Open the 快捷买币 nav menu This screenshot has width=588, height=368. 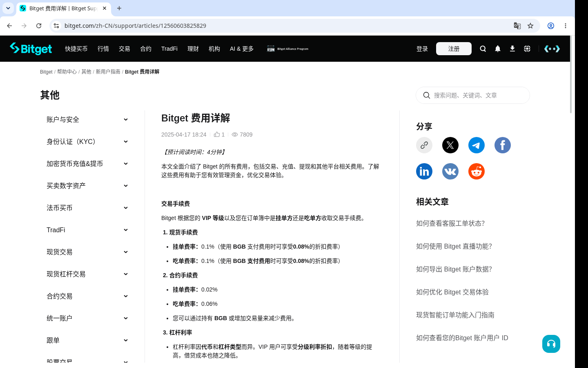(x=76, y=49)
